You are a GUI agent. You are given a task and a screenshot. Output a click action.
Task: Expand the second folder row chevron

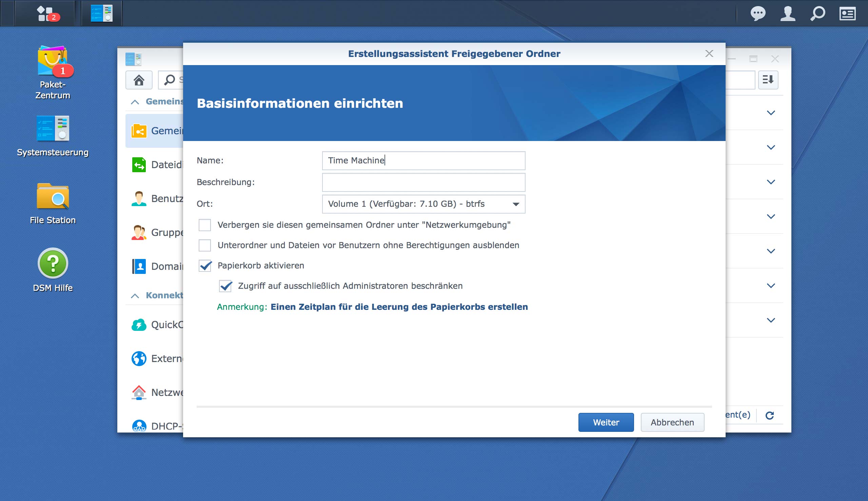point(771,147)
